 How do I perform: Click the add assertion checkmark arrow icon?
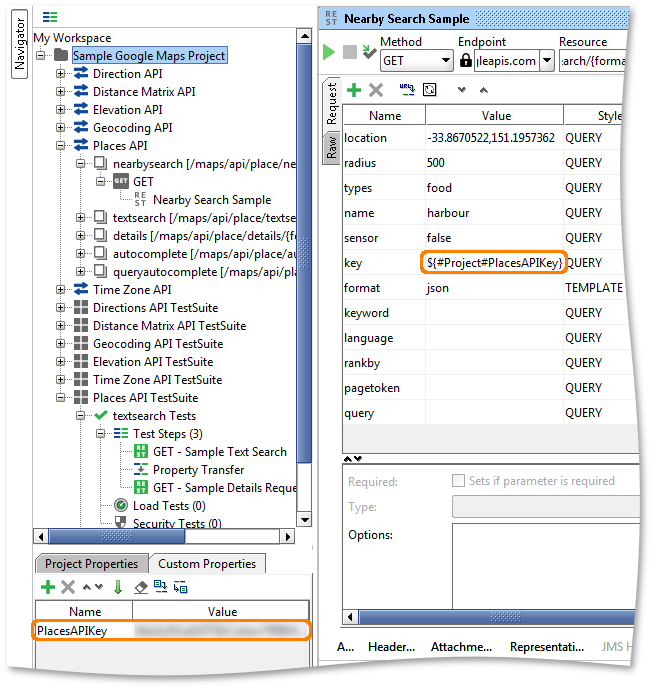(369, 52)
